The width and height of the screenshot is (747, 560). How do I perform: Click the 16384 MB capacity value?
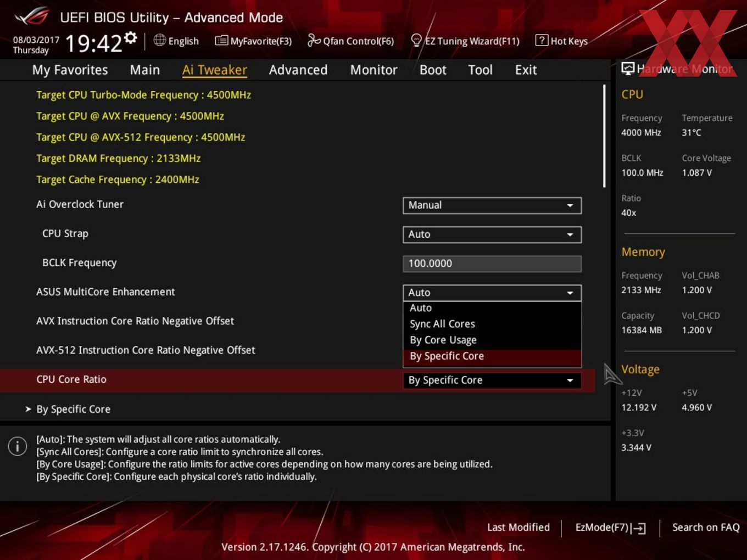click(642, 330)
